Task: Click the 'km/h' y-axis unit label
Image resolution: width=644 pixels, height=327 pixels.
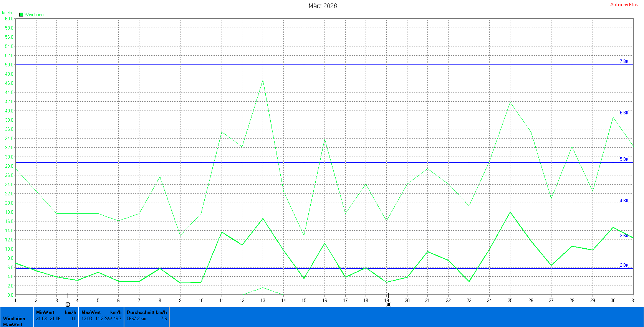Action: (7, 13)
